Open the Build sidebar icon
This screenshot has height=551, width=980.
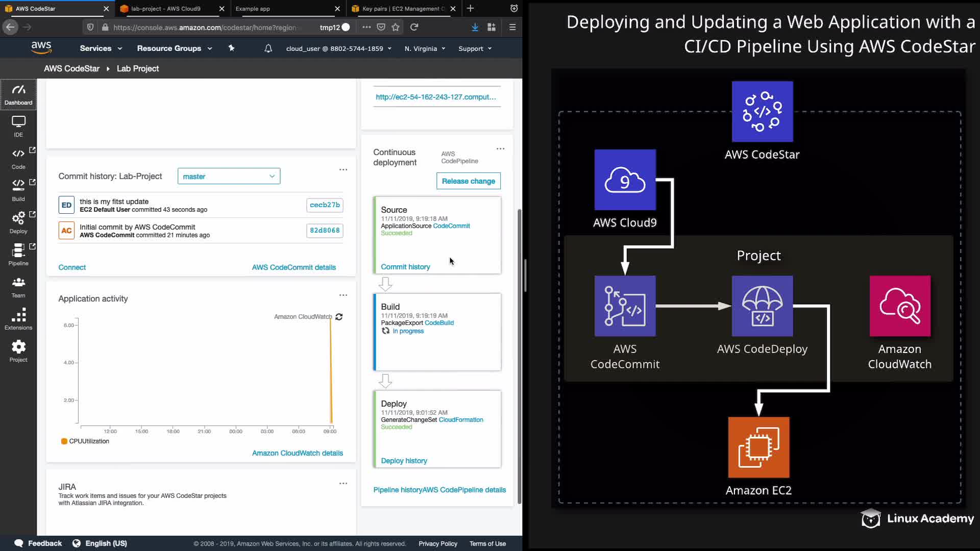(18, 190)
